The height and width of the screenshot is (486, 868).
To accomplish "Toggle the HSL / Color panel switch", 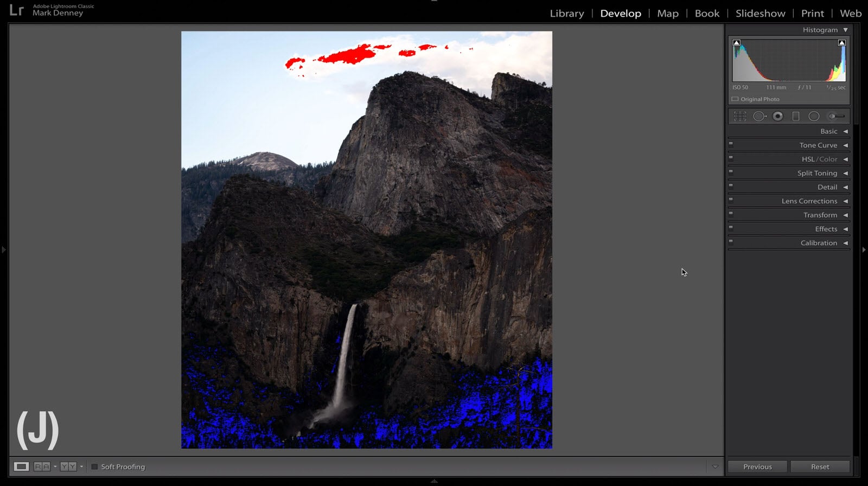I will tap(731, 158).
